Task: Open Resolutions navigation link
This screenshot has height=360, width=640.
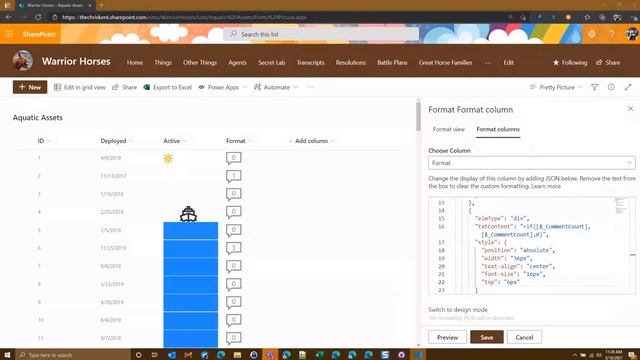Action: 351,62
